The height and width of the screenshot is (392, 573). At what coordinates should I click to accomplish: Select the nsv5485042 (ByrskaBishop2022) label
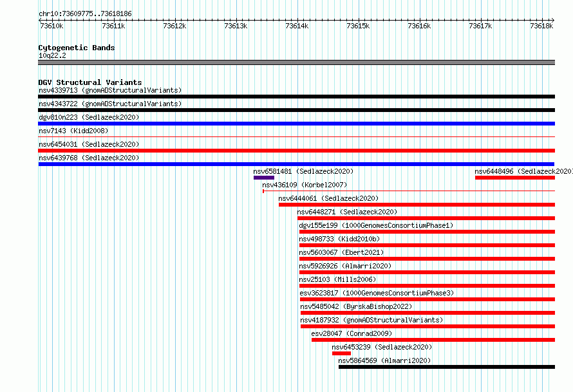(356, 306)
